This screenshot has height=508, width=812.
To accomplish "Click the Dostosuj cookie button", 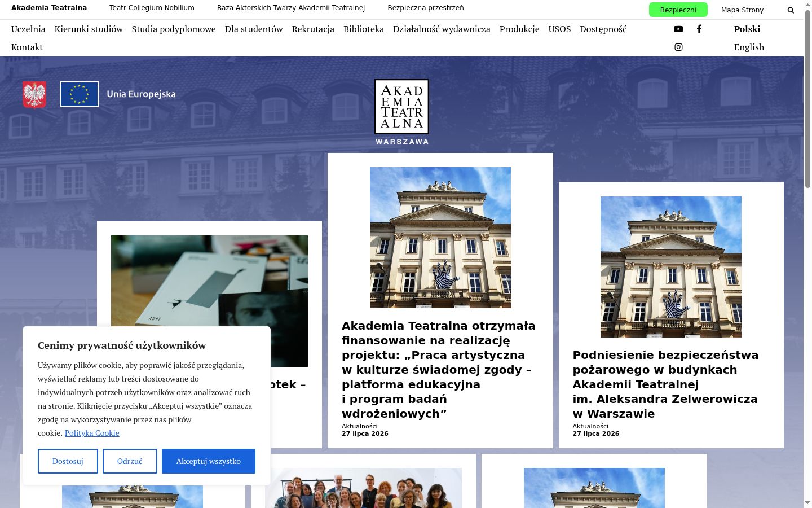I will [x=68, y=461].
